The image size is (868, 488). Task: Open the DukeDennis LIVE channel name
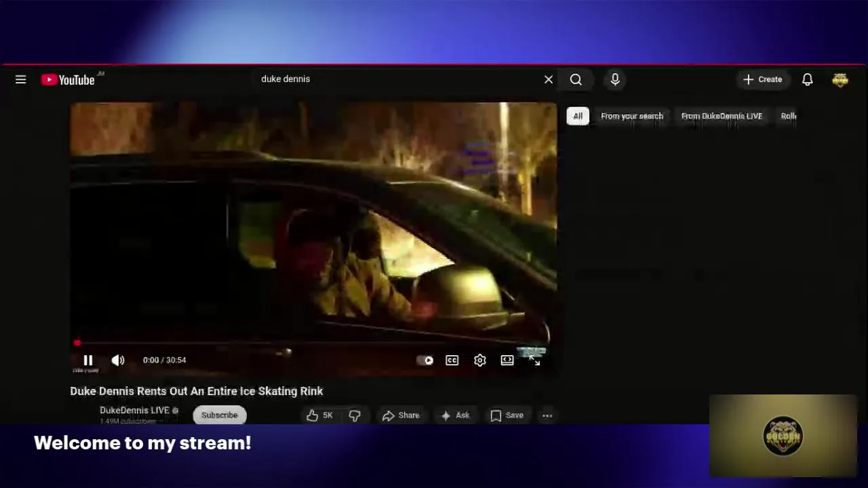(x=134, y=410)
